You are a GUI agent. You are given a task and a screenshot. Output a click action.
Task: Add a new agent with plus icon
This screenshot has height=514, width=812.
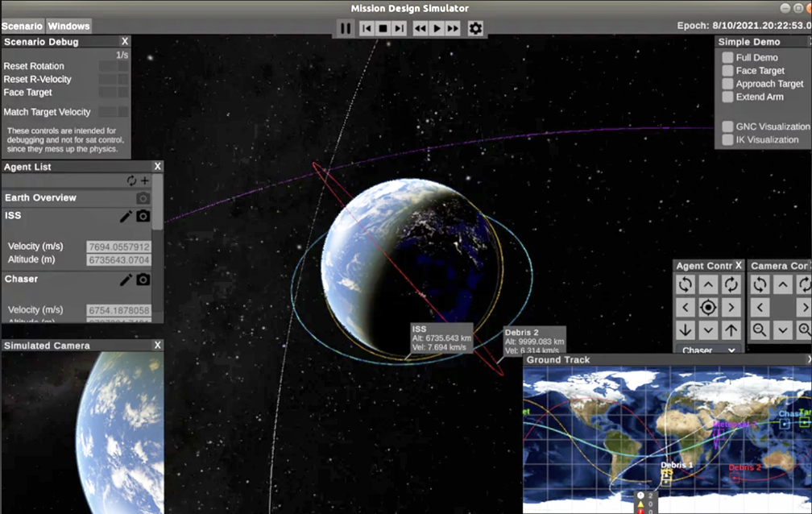coord(145,180)
